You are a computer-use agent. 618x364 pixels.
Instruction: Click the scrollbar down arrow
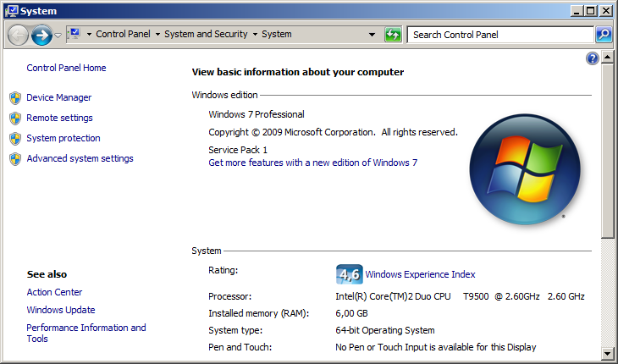click(x=607, y=353)
